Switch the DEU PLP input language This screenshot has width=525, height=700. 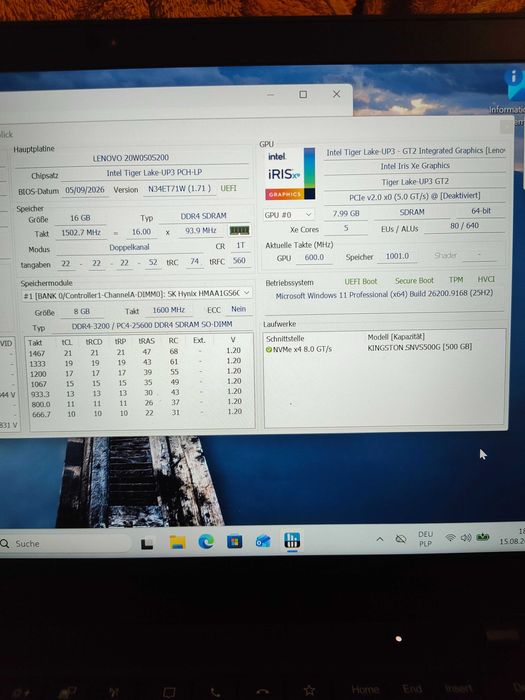tap(425, 538)
